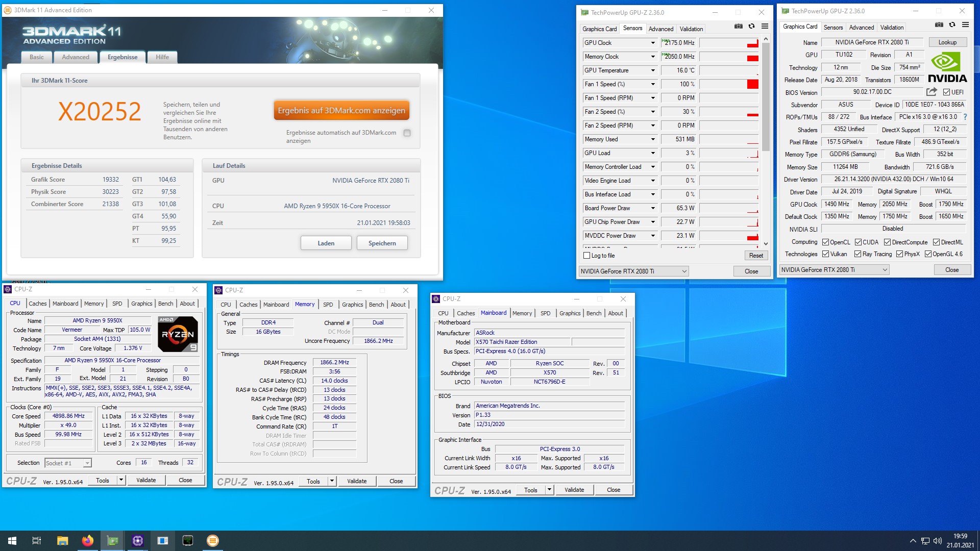Open the hamburger menu in GPU-Z Sensors window
This screenshot has width=980, height=551.
[765, 26]
